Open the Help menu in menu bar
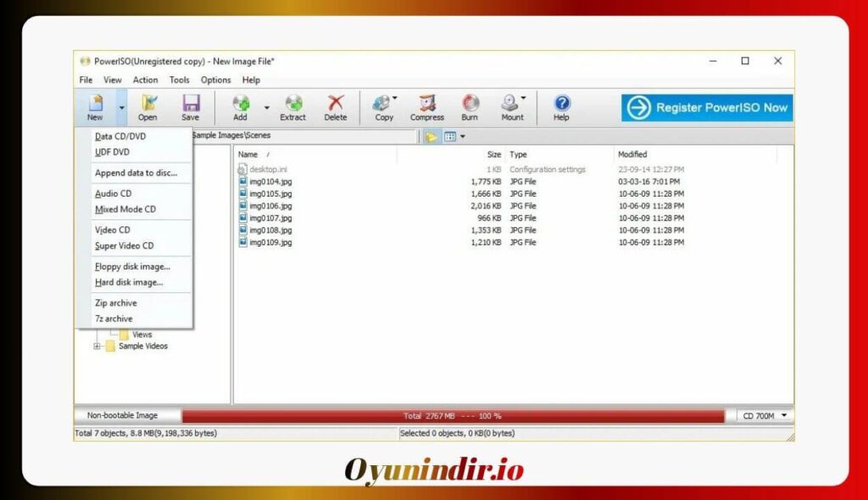Viewport: 868px width, 500px height. click(251, 80)
